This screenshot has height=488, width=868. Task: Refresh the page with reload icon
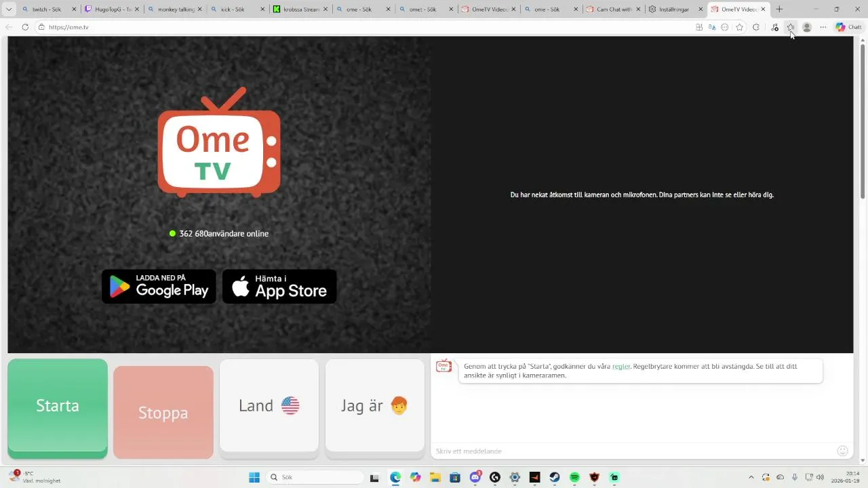click(25, 27)
